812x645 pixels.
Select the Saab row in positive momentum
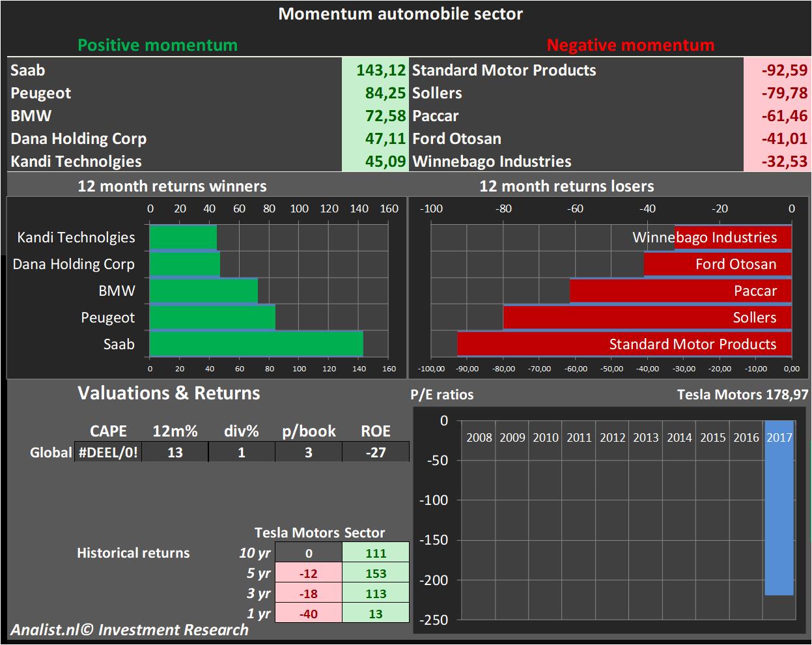pyautogui.click(x=207, y=70)
